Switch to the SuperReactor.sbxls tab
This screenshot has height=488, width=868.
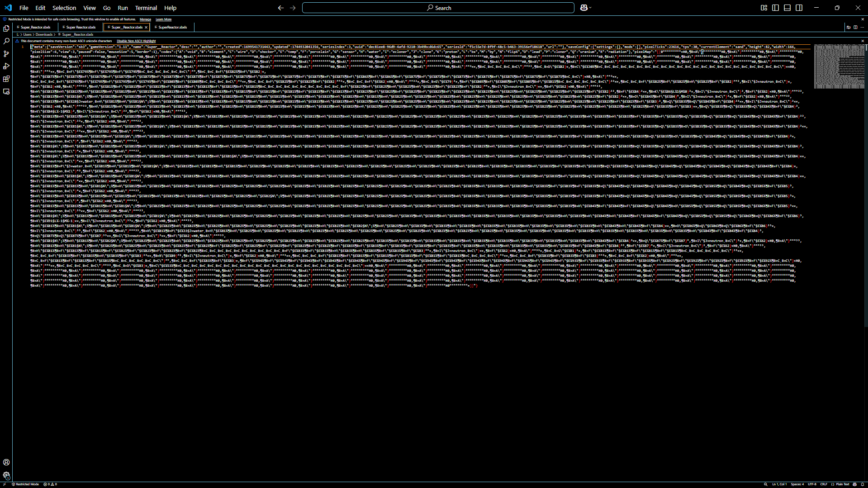coord(172,27)
